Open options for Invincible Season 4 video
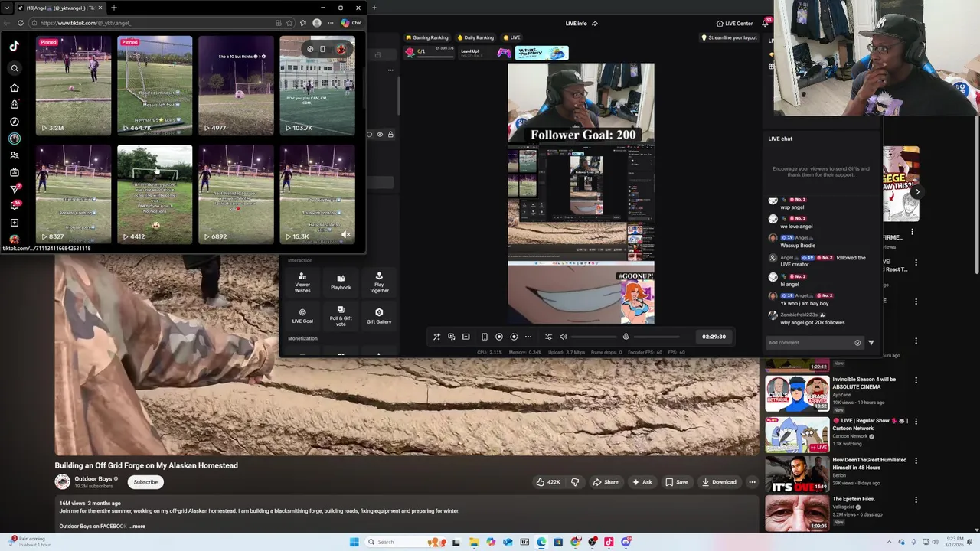The image size is (980, 551). pos(916,380)
